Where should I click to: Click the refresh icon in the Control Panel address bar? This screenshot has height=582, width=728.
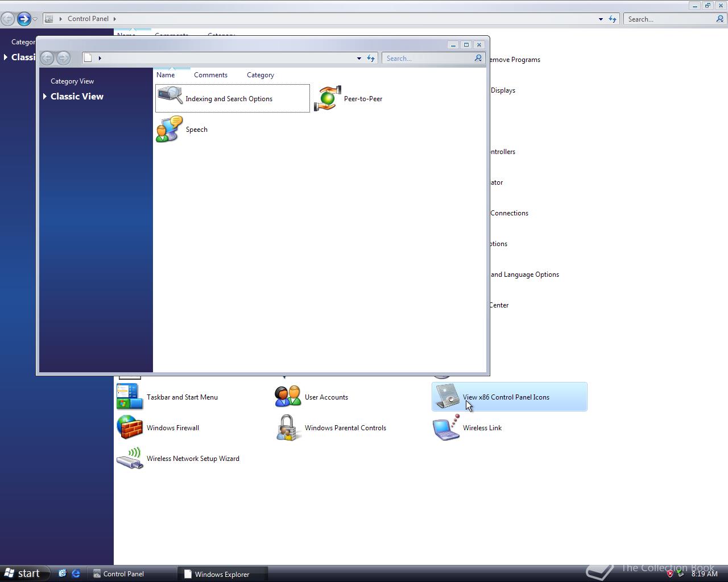613,19
